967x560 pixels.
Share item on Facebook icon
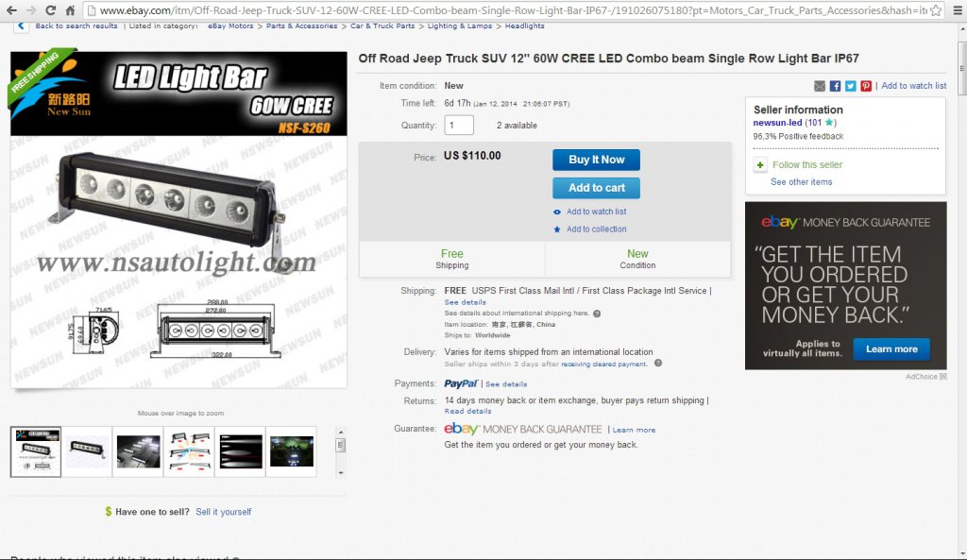point(835,86)
